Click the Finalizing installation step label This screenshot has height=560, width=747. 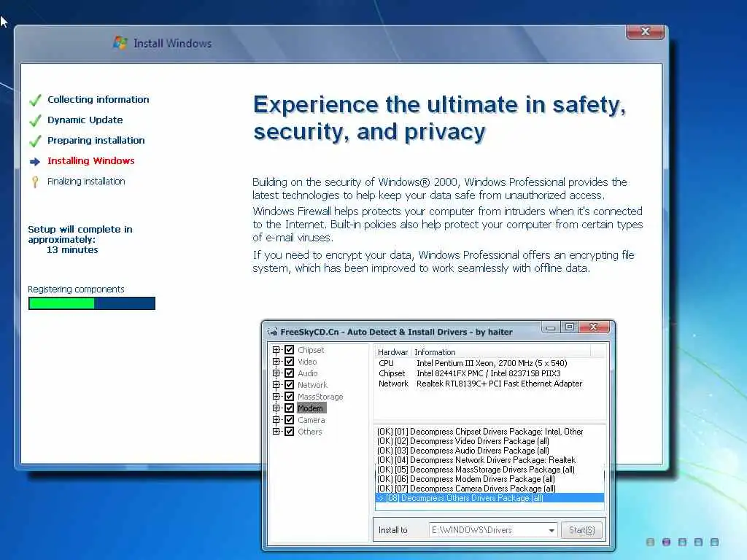pos(86,182)
